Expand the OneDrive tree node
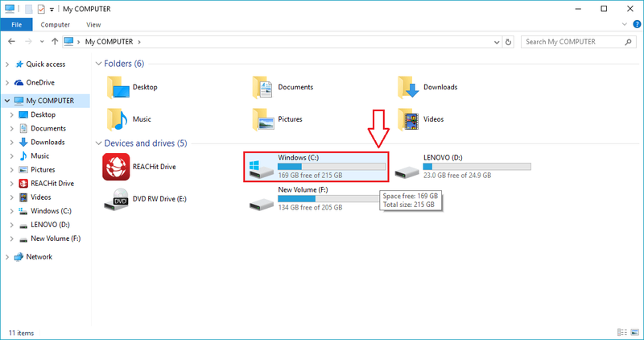 pos(7,83)
